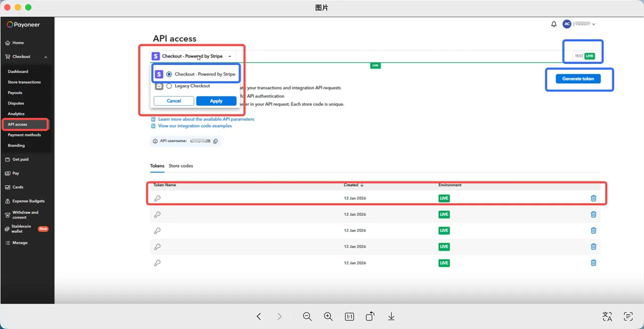
Task: Download the image from viewer
Action: pyautogui.click(x=391, y=316)
